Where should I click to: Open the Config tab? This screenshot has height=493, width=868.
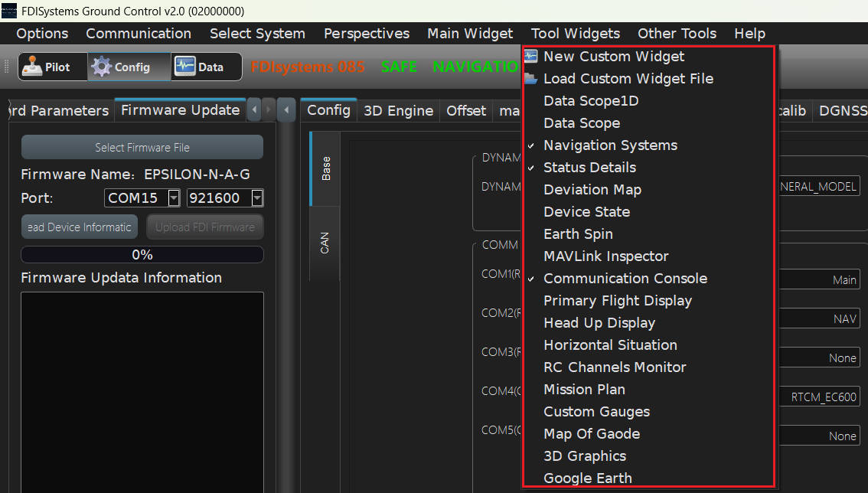pos(329,109)
